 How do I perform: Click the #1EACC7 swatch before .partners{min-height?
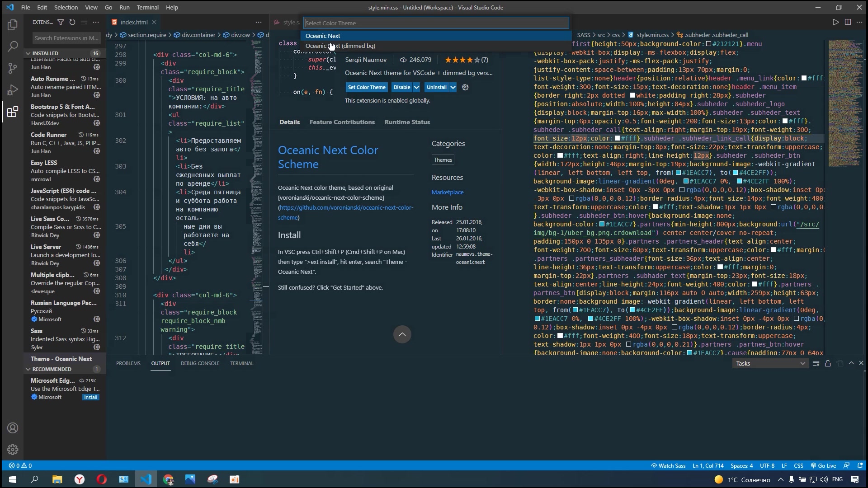click(602, 224)
